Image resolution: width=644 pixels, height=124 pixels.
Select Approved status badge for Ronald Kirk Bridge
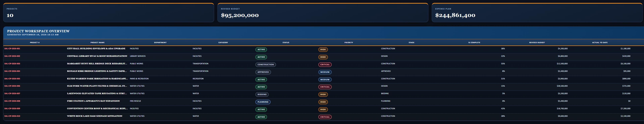point(263,72)
